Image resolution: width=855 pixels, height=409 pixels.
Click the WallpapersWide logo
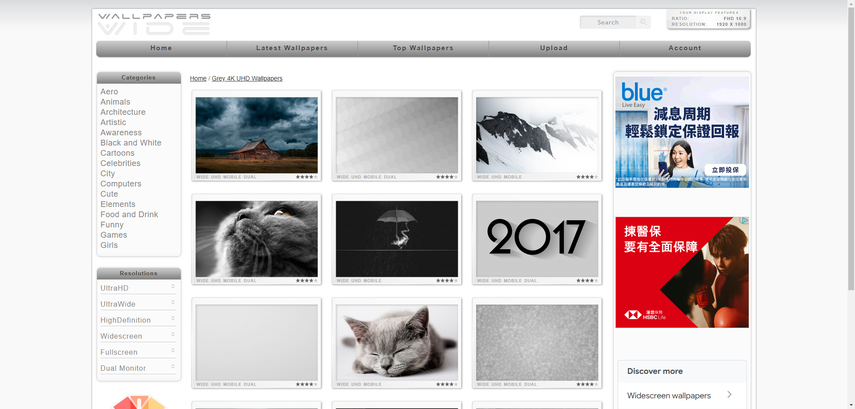pyautogui.click(x=154, y=23)
